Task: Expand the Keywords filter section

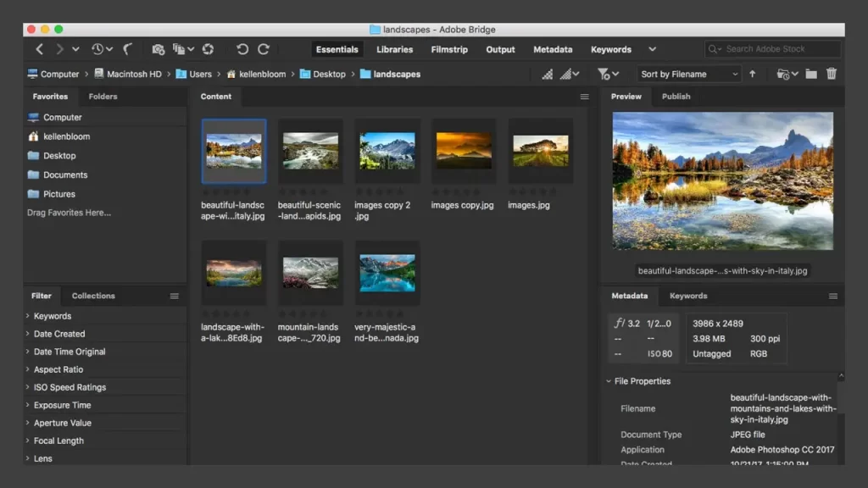Action: pos(51,315)
